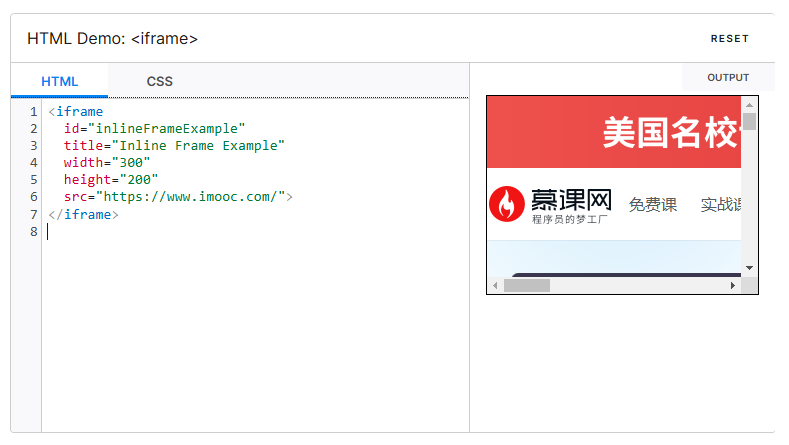Image resolution: width=789 pixels, height=445 pixels.
Task: Click the horizontal scrollbar right arrow
Action: tap(733, 286)
